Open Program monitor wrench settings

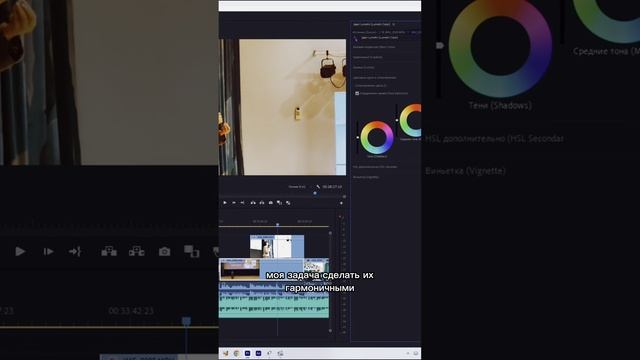(x=318, y=187)
